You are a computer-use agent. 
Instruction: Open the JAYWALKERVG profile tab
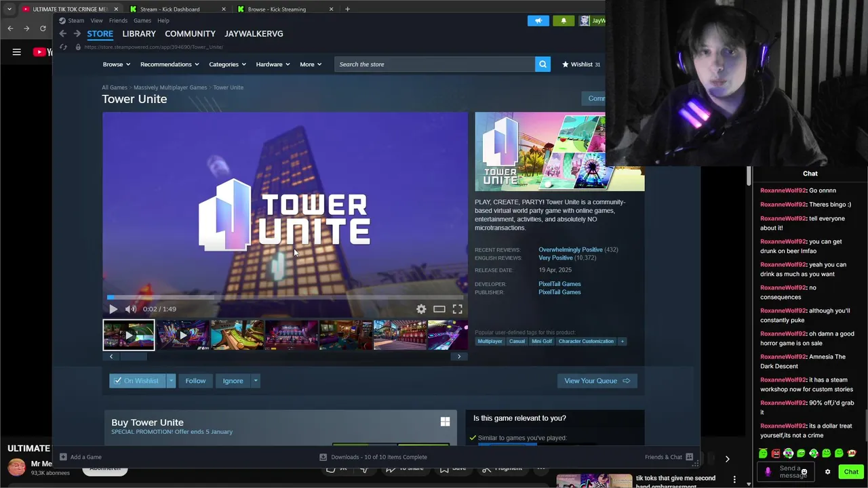(254, 33)
